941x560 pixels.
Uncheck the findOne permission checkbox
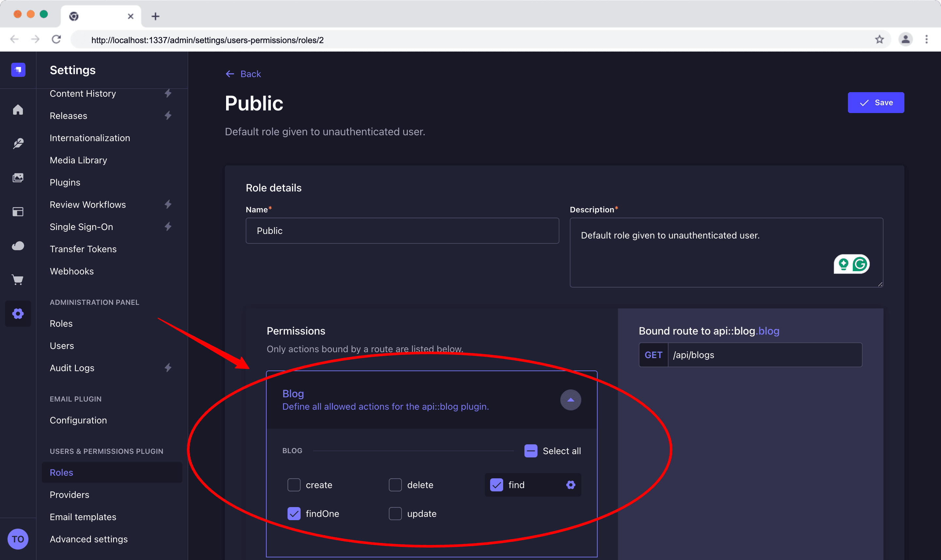click(294, 514)
